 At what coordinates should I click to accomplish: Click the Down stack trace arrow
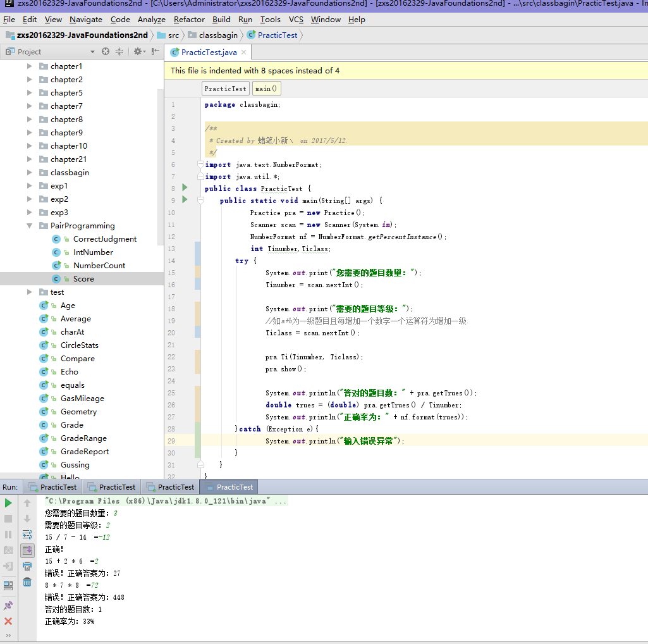[27, 519]
